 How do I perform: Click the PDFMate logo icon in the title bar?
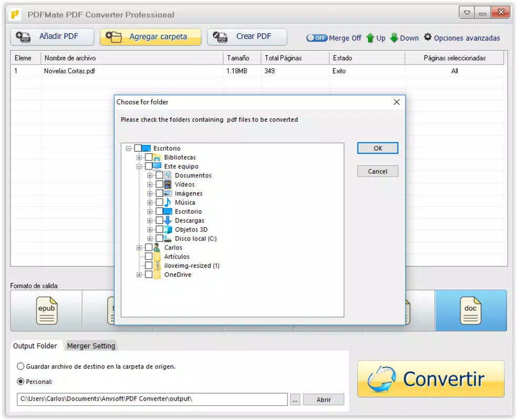coord(15,15)
